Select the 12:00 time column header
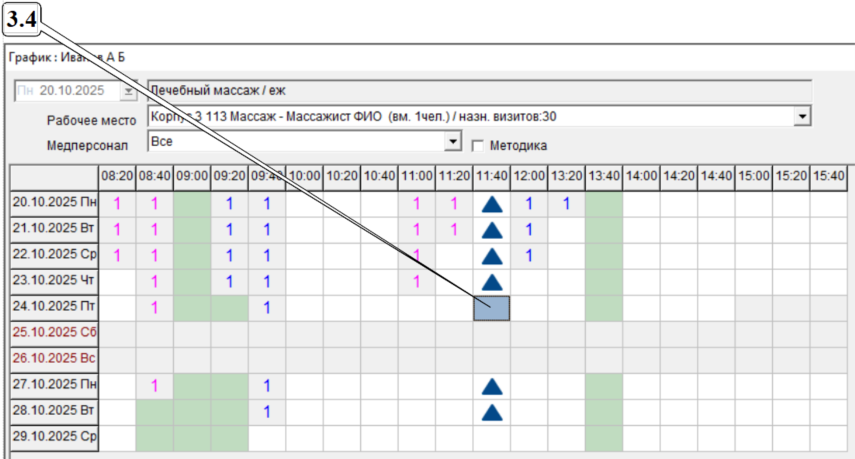Screen dimensions: 855x459 [x=529, y=176]
